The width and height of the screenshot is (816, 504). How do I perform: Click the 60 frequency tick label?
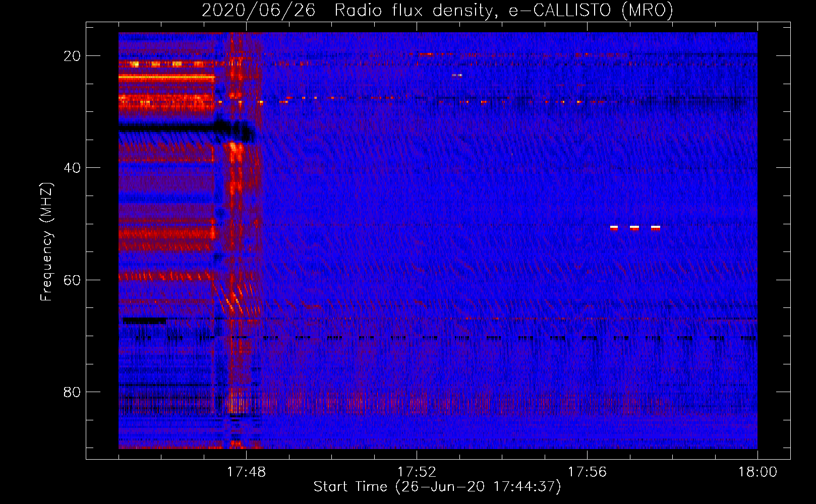click(x=72, y=280)
